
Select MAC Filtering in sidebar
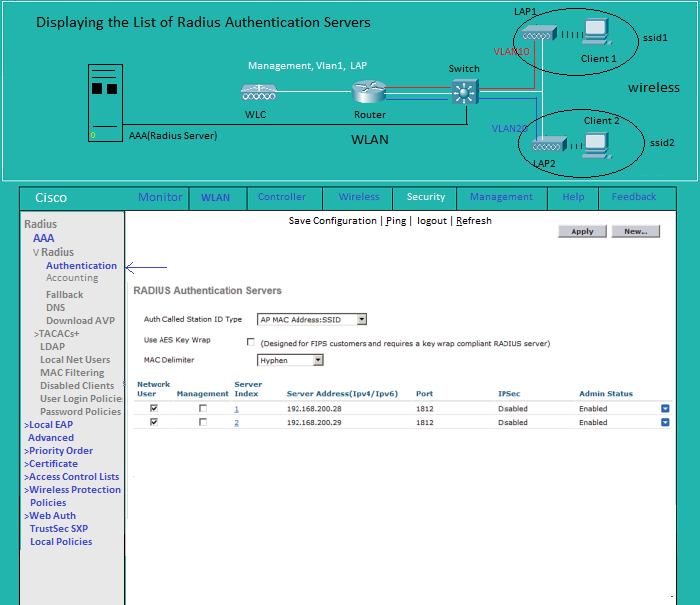click(72, 372)
